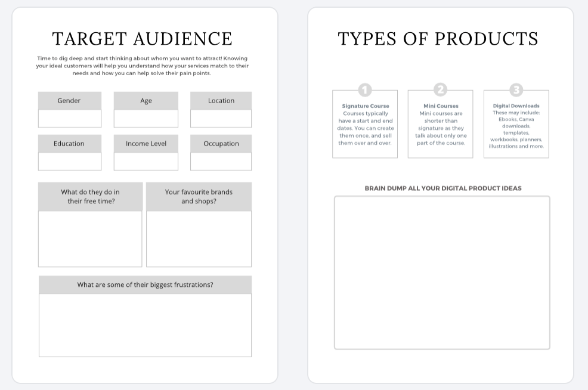
Task: Select the TARGET AUDIENCE heading
Action: pyautogui.click(x=142, y=39)
